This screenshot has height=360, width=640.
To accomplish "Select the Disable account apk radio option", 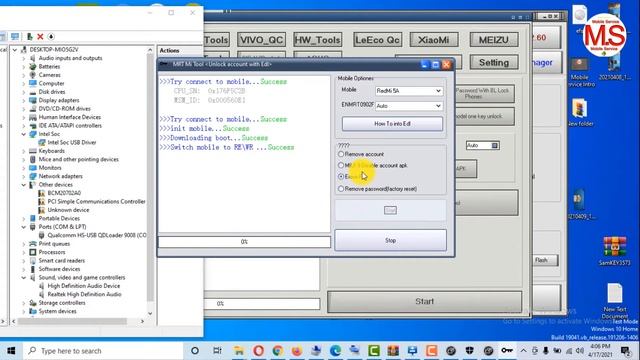I will (x=341, y=165).
